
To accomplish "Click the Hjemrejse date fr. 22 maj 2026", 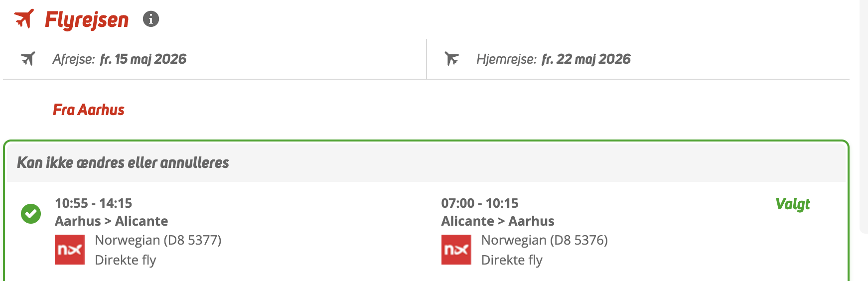I will pyautogui.click(x=586, y=59).
